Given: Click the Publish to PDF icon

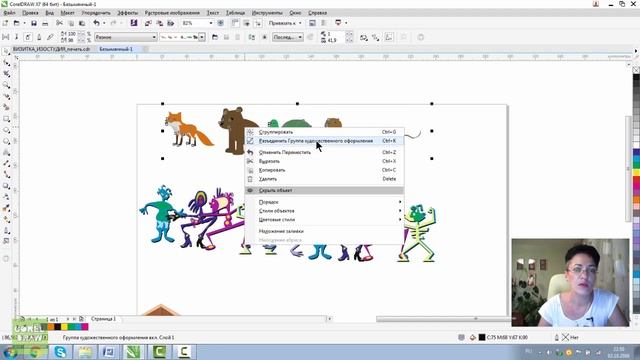Looking at the screenshot, I should coord(171,23).
